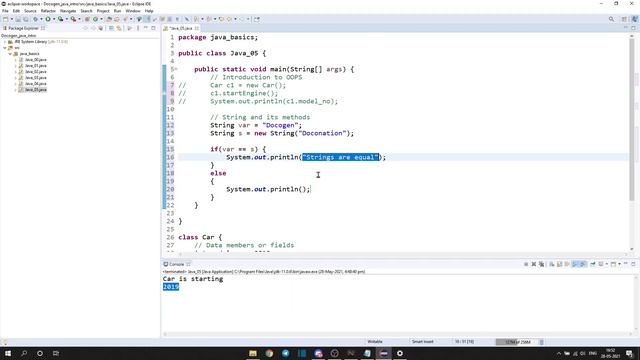Screen dimensions: 640x360
Task: Collapse the java_basics package node
Action: [x=10, y=54]
